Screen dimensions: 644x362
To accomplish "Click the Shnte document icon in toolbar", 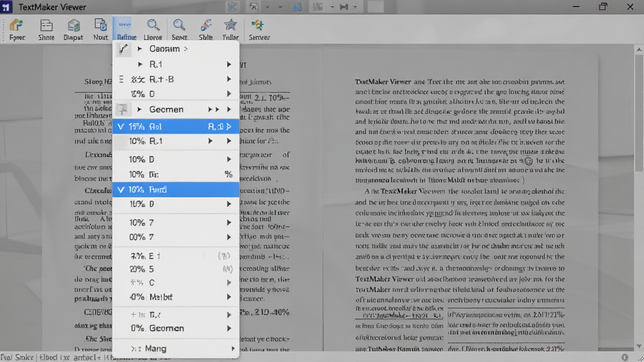I will click(46, 25).
